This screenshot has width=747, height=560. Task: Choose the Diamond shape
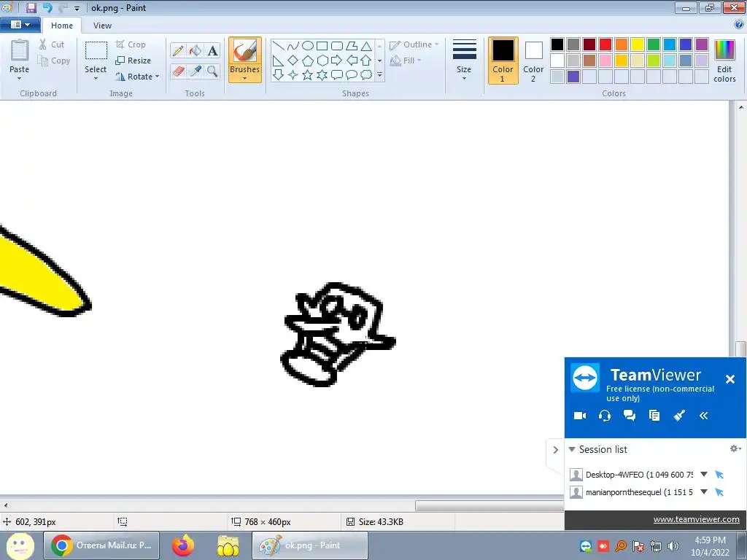tap(293, 61)
